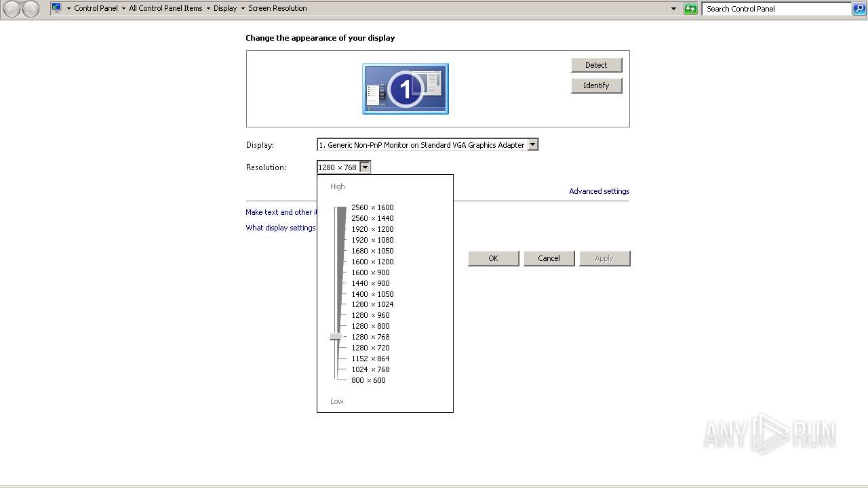Click the resolution slider thumb

tap(336, 337)
